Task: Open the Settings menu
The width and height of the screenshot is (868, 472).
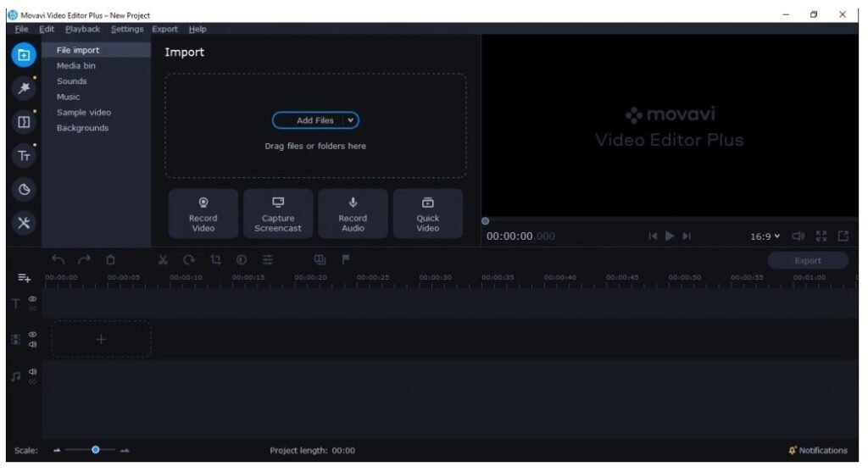Action: tap(127, 29)
